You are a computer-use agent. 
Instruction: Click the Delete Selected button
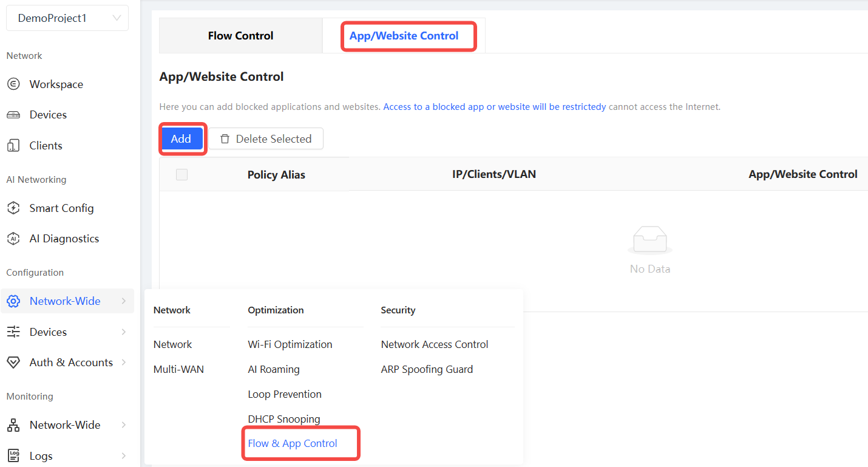click(x=266, y=139)
